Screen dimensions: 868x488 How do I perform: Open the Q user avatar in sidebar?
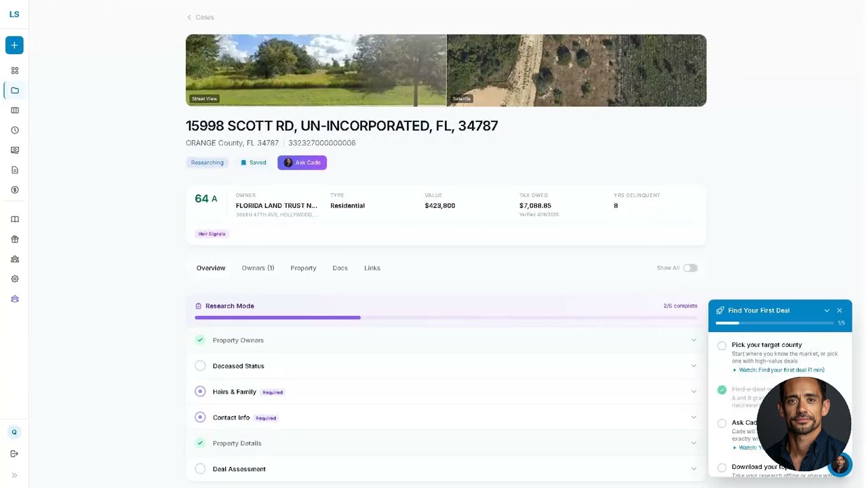[14, 432]
